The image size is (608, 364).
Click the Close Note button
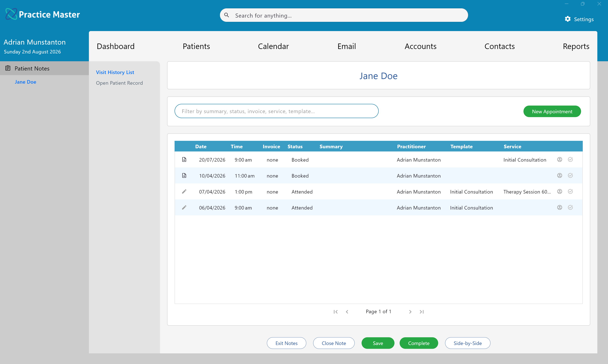[334, 343]
